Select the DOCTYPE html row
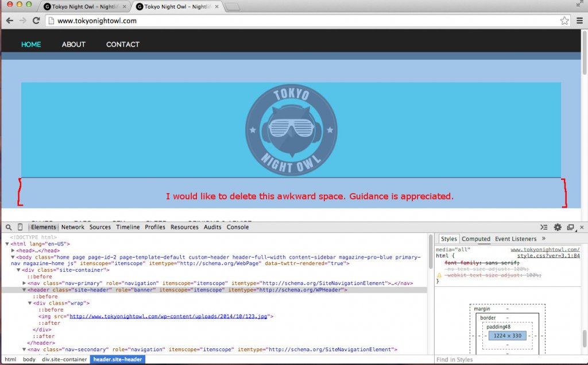The width and height of the screenshot is (588, 365). 33,237
